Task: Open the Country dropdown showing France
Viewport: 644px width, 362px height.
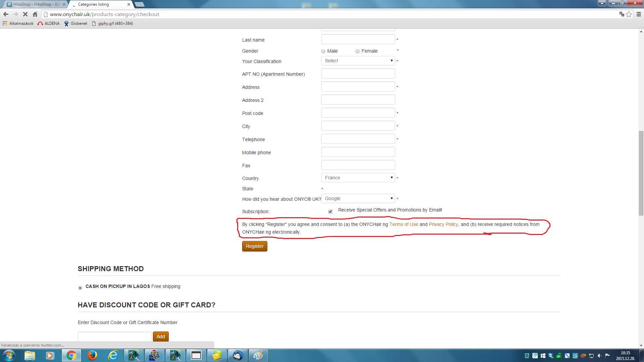Action: click(358, 178)
